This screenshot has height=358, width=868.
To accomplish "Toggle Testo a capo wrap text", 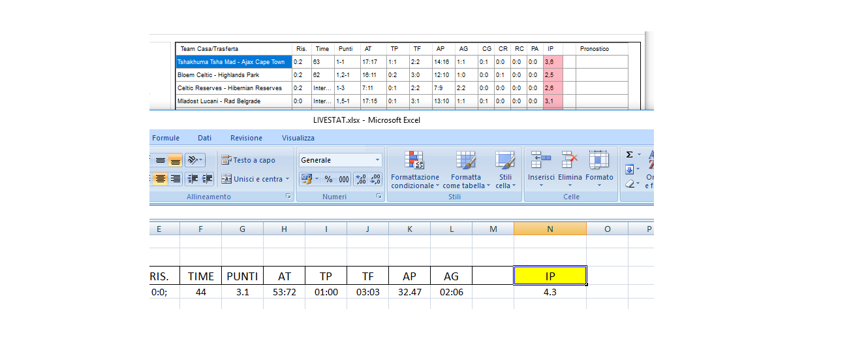I will pos(248,160).
